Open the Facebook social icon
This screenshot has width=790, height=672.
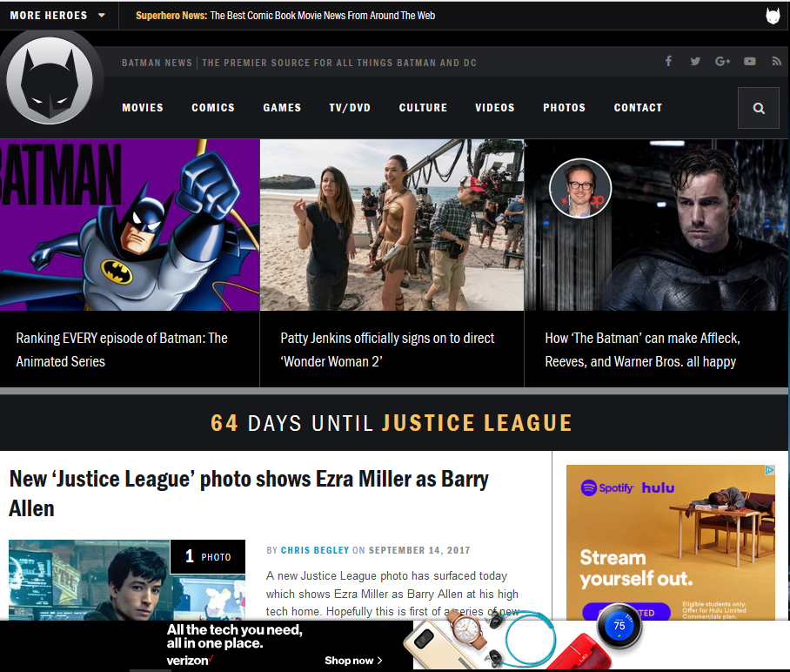pos(668,62)
